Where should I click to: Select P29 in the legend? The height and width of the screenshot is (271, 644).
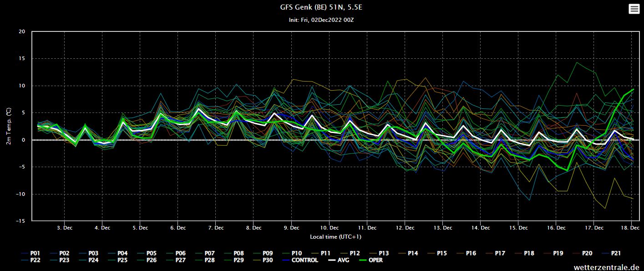pyautogui.click(x=234, y=261)
